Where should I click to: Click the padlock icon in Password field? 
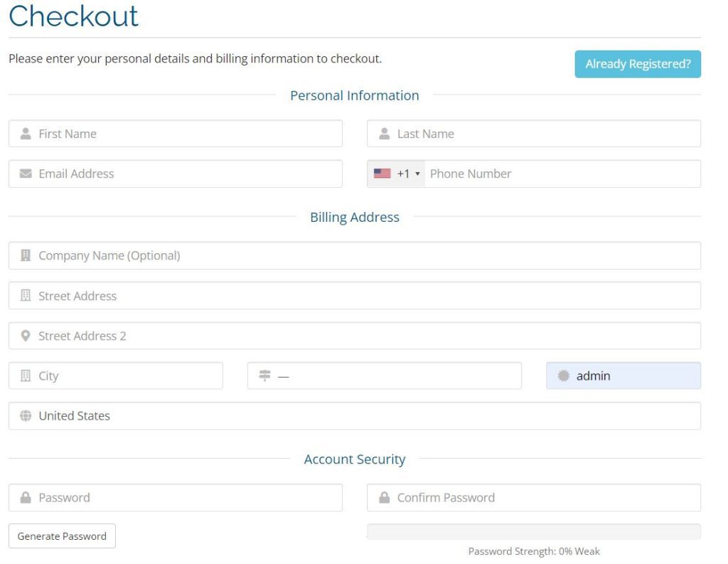click(x=26, y=498)
